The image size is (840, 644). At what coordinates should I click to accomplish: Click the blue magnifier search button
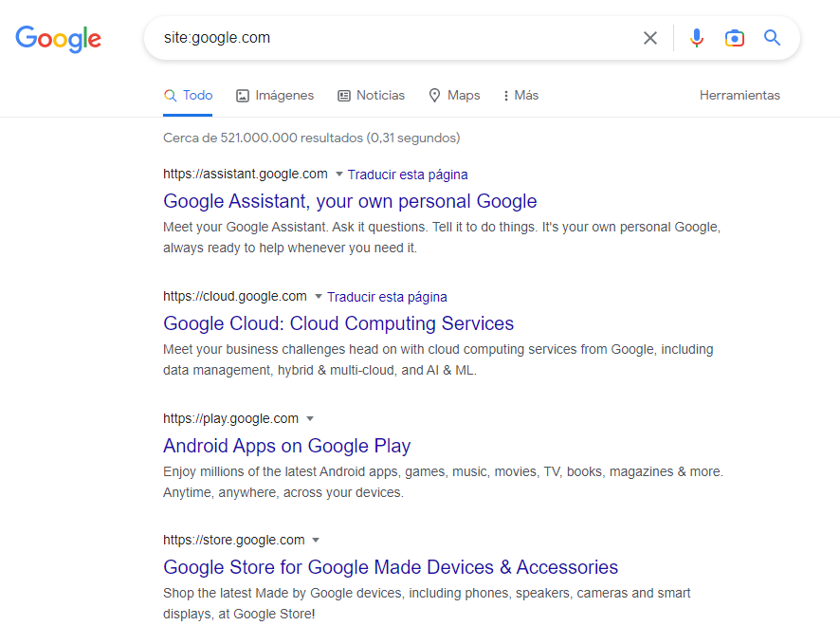point(772,38)
